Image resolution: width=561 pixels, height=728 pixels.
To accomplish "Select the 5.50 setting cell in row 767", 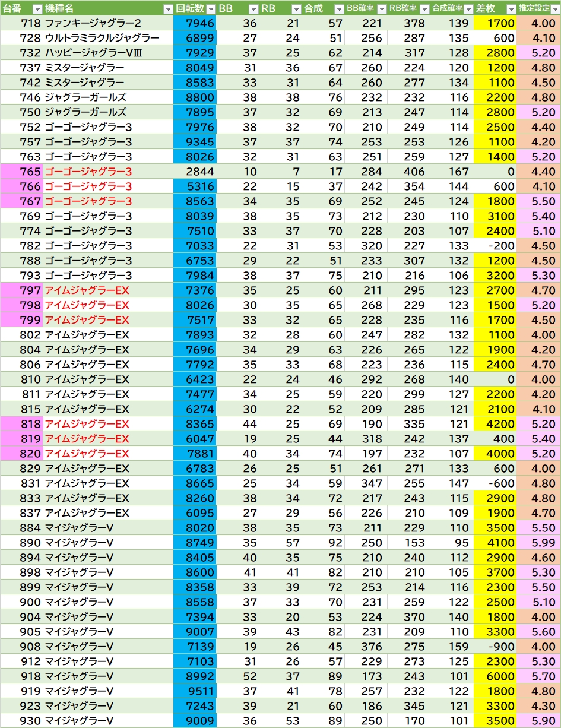I will coord(538,201).
